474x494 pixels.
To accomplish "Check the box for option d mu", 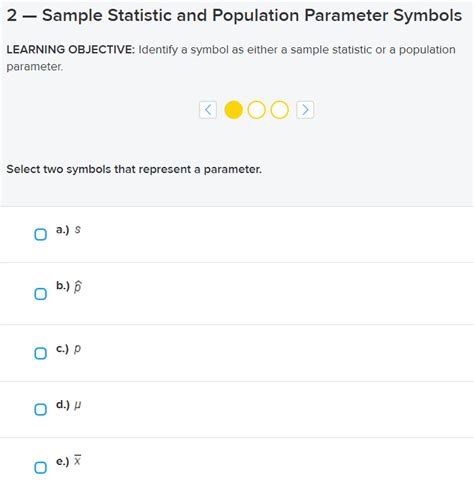I will (x=41, y=409).
